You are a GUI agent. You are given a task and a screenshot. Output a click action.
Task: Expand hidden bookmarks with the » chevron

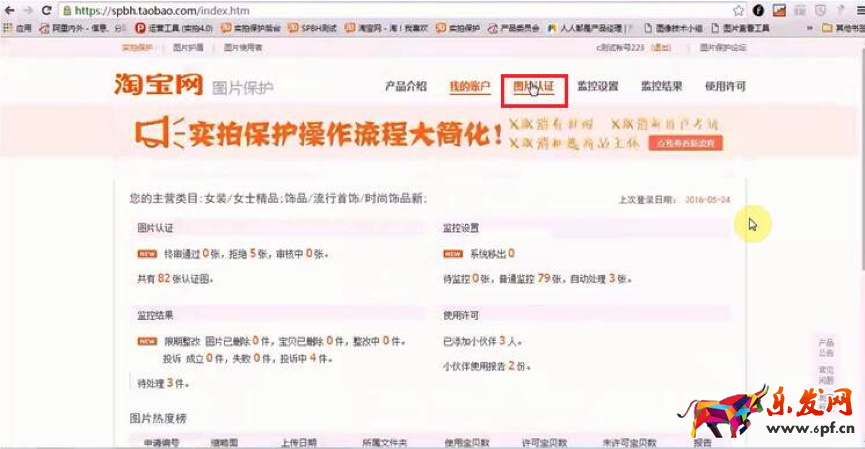[808, 28]
